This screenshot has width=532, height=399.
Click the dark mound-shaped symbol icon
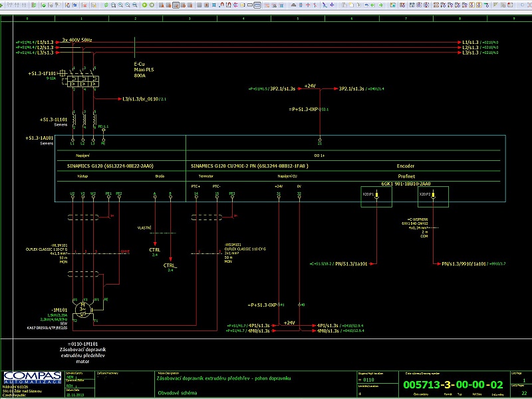(x=293, y=5)
